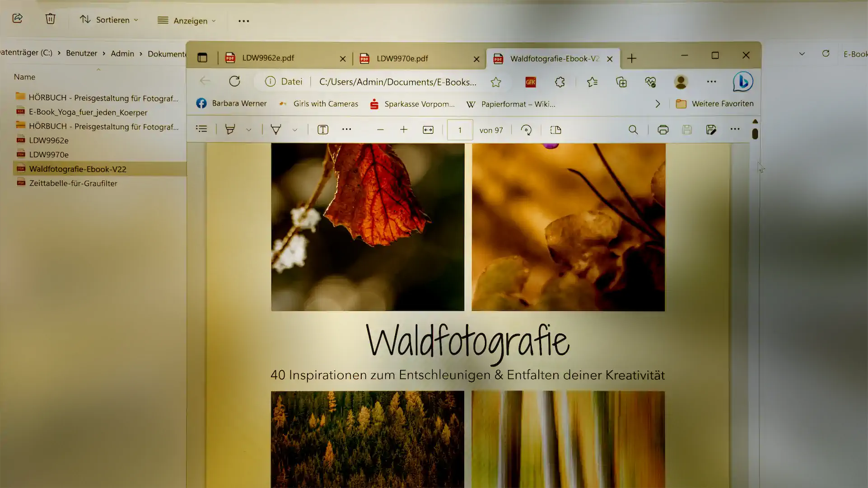Open the Sparkasse Vorpom... bookmark
Image resolution: width=868 pixels, height=488 pixels.
(412, 104)
